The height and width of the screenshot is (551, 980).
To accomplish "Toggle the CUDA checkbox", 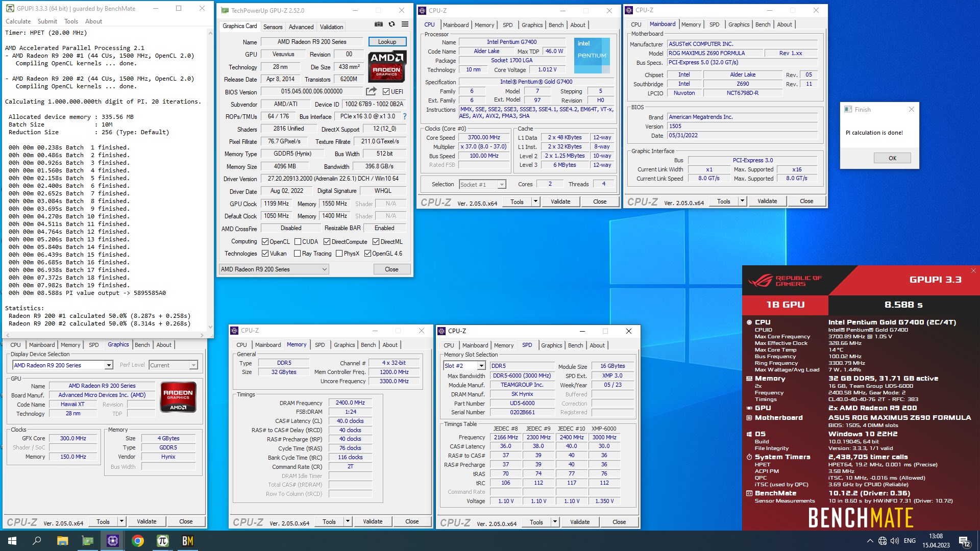I will tap(297, 242).
